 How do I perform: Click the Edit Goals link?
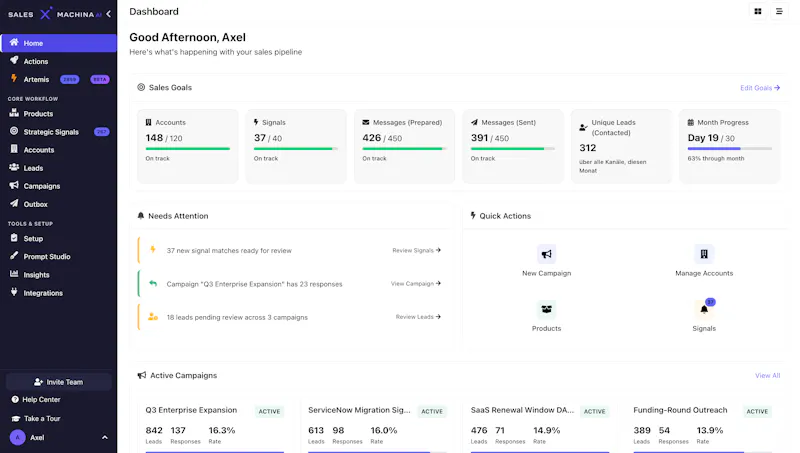tap(760, 88)
